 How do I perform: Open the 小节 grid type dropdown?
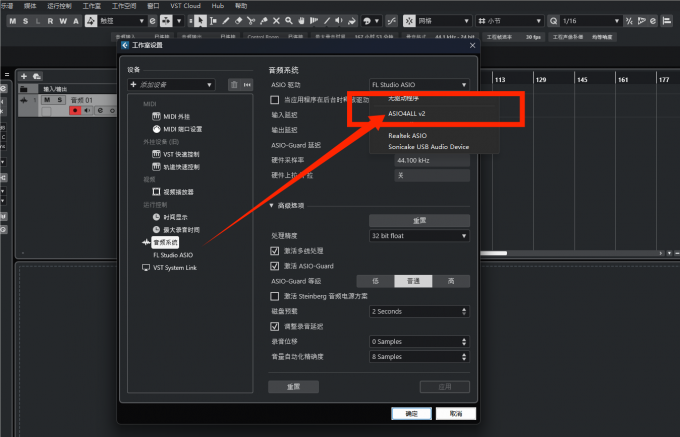(x=509, y=21)
